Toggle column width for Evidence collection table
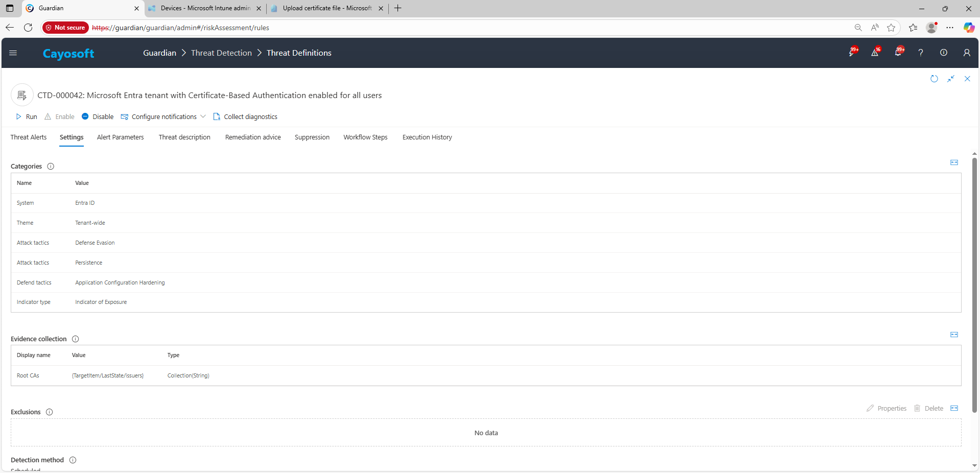Screen dimensions: 980x473 (x=954, y=335)
